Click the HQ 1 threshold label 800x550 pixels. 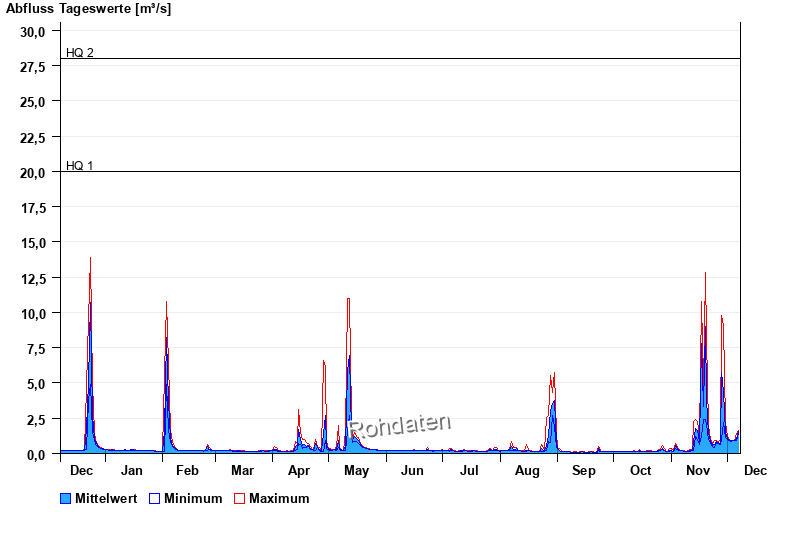point(80,165)
